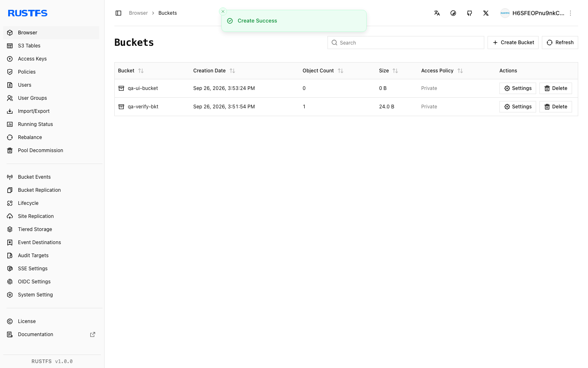The height and width of the screenshot is (368, 588).
Task: Click the Browser breadcrumb link
Action: 138,13
